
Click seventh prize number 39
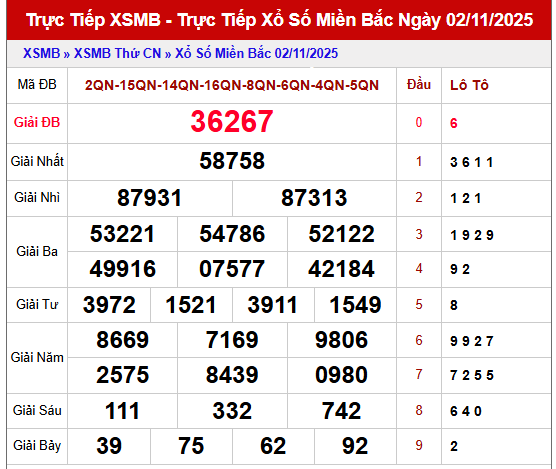point(109,446)
